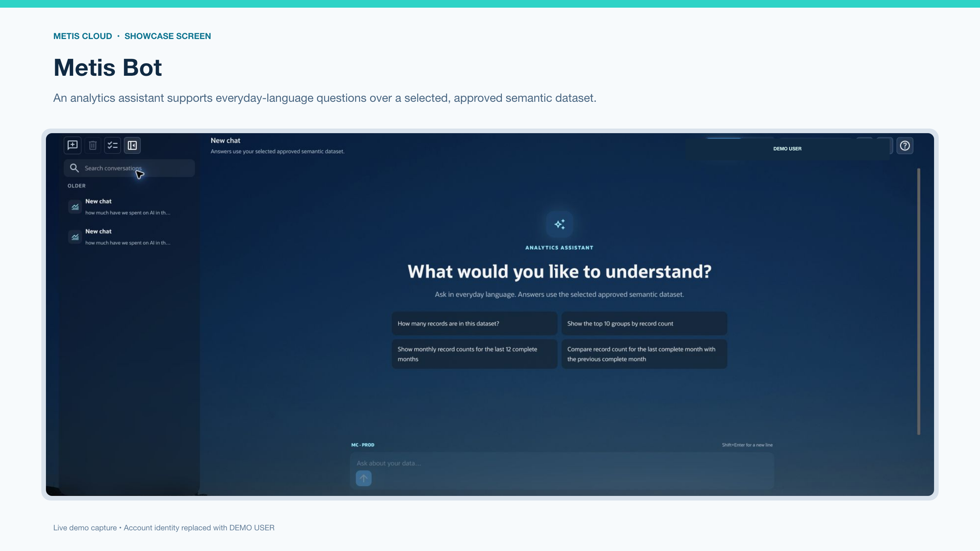Click the MC · PROD dataset label
The width and height of the screenshot is (980, 551).
(363, 445)
